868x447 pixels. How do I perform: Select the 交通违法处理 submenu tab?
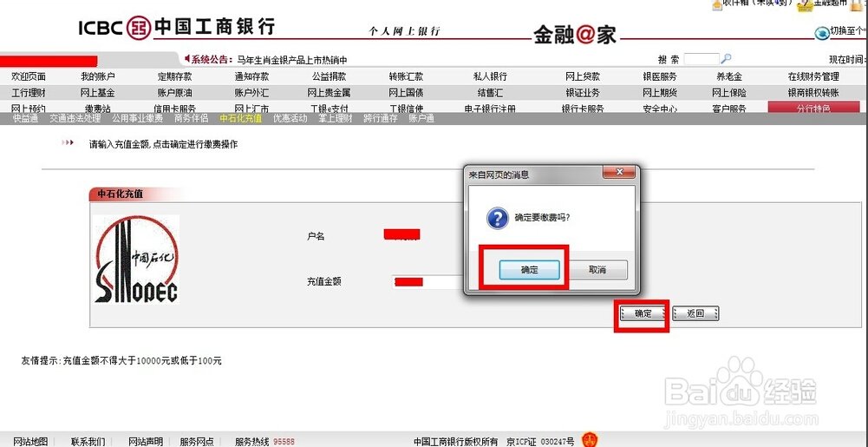click(75, 118)
